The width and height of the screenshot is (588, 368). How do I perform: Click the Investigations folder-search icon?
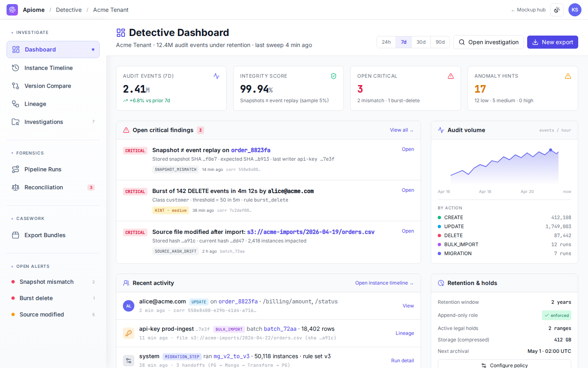16,122
